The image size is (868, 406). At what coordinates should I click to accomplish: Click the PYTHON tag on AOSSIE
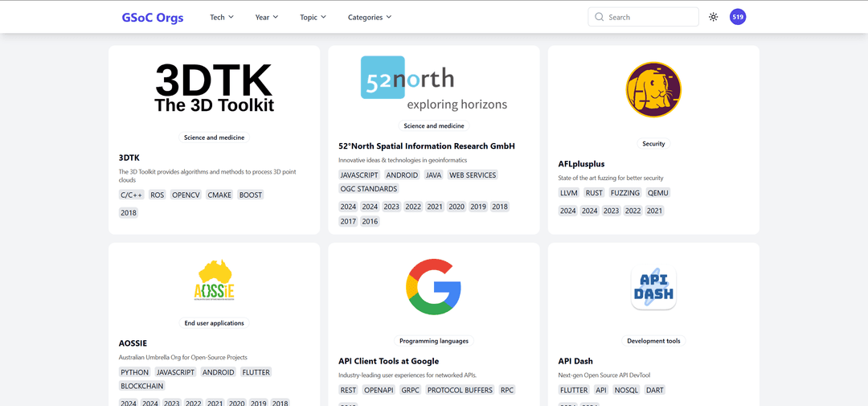[x=134, y=372]
